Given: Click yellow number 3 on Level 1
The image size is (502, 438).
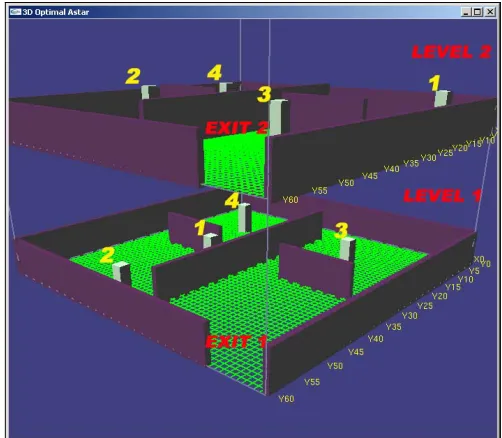Looking at the screenshot, I should 341,230.
